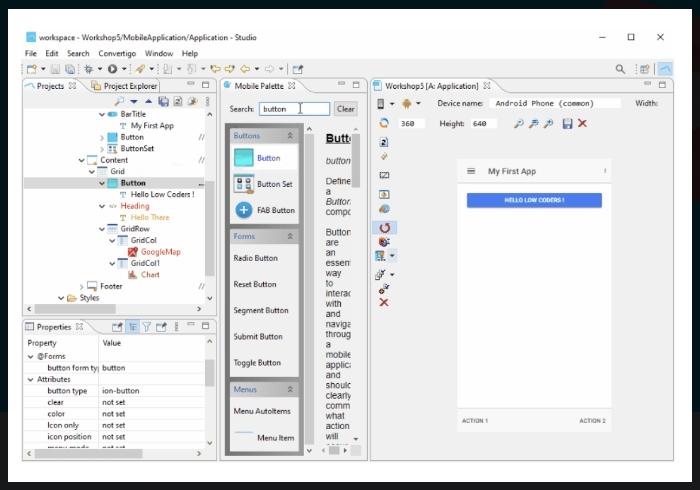Click the palette Search input field
The image size is (700, 490).
(x=293, y=109)
